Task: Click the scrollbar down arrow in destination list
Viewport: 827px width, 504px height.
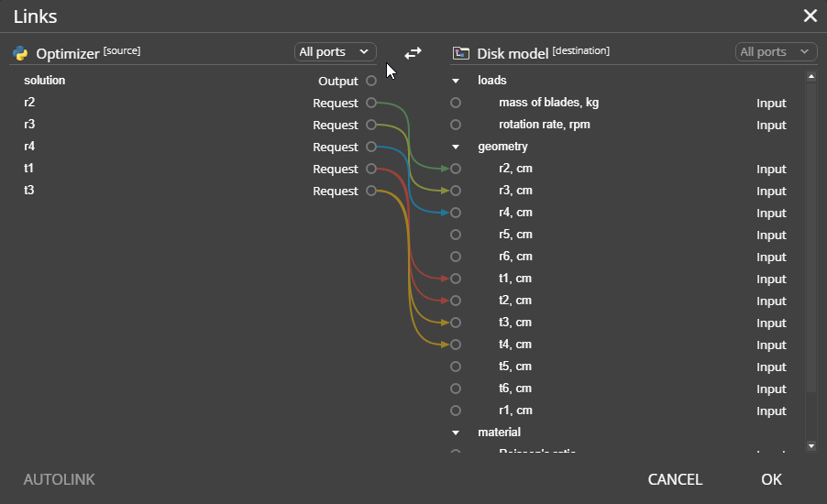Action: point(810,445)
